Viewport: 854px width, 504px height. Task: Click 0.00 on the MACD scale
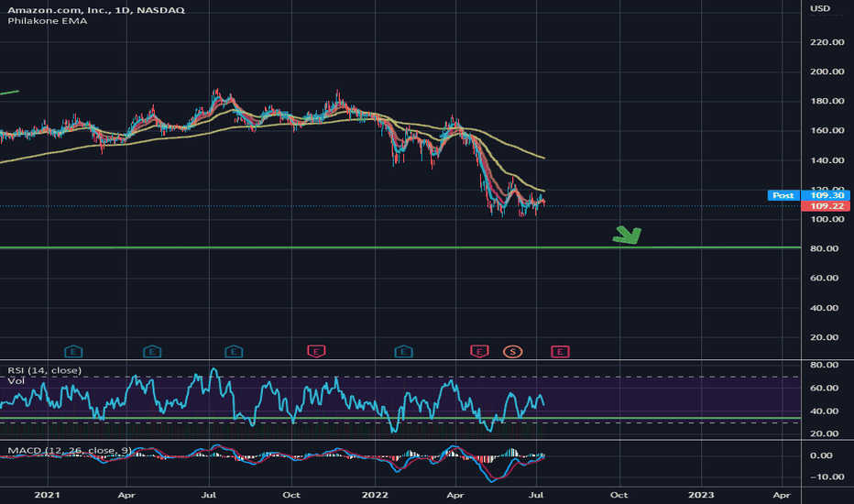[x=821, y=455]
